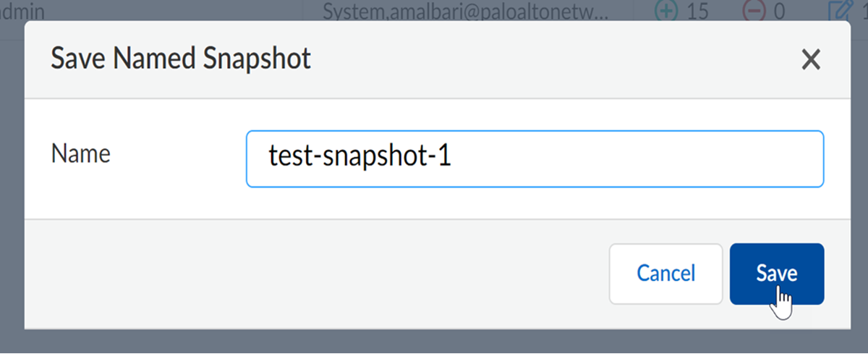Image resolution: width=868 pixels, height=354 pixels.
Task: Click the dimmed overlay left of the dialog
Action: [12, 181]
